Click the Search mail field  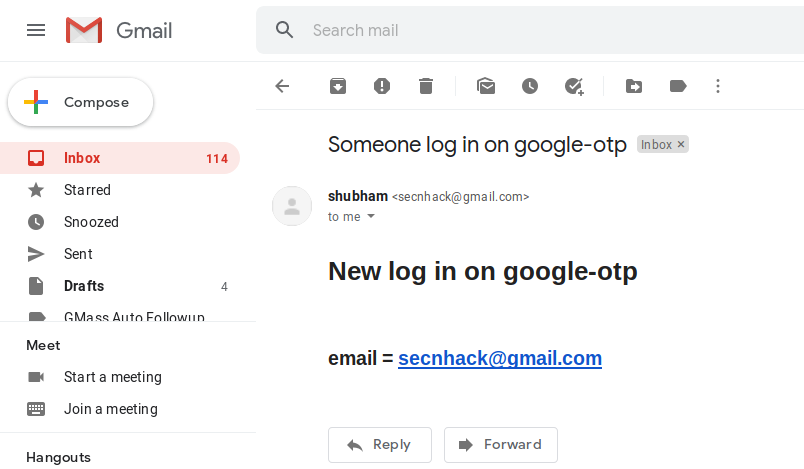click(554, 30)
